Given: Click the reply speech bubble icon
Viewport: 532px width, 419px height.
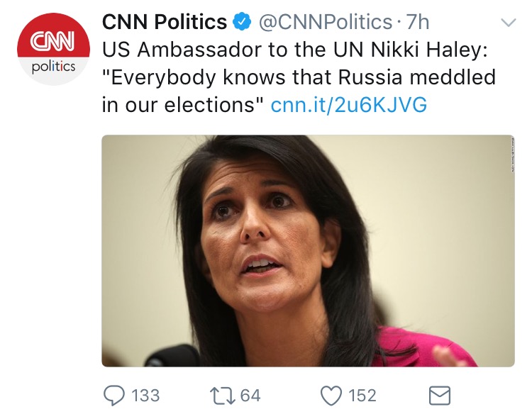Looking at the screenshot, I should point(114,396).
